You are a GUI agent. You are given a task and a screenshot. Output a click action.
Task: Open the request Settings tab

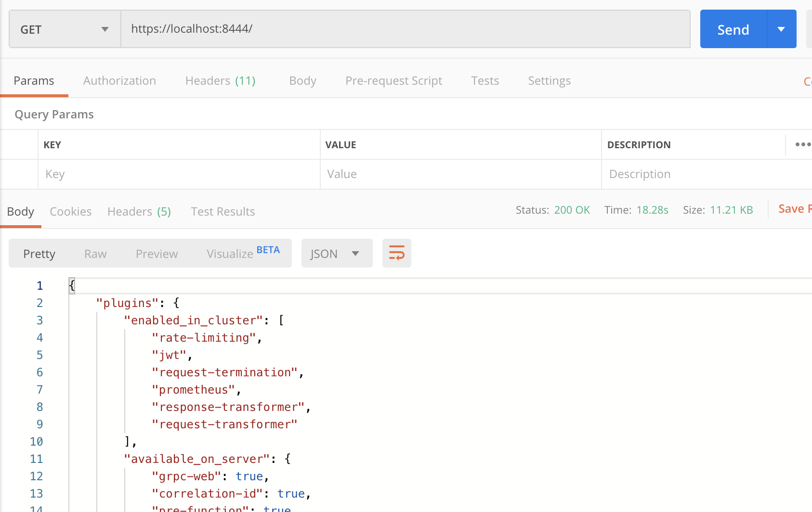tap(549, 80)
